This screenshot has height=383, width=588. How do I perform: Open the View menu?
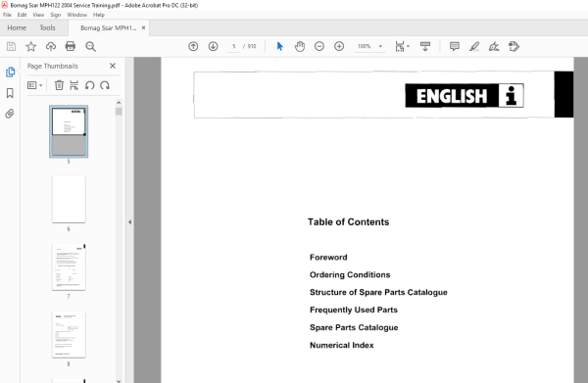click(x=38, y=15)
